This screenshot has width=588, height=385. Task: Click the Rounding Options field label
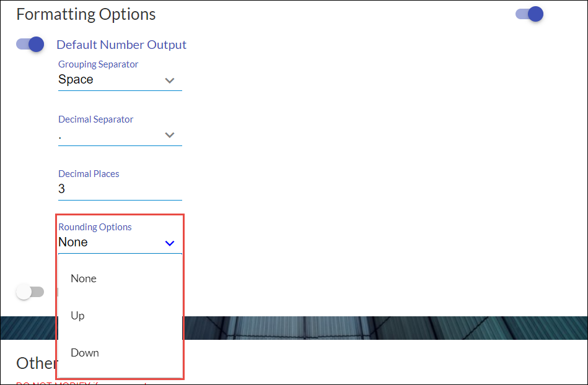click(x=95, y=227)
